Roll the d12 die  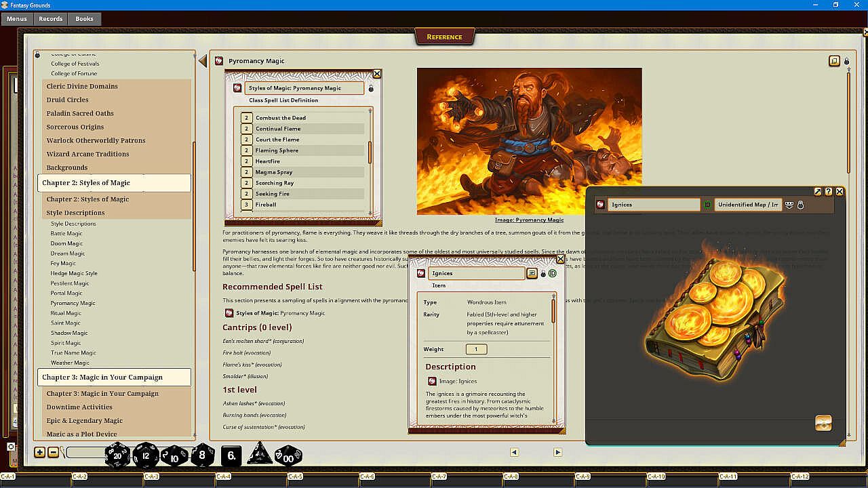tap(146, 455)
